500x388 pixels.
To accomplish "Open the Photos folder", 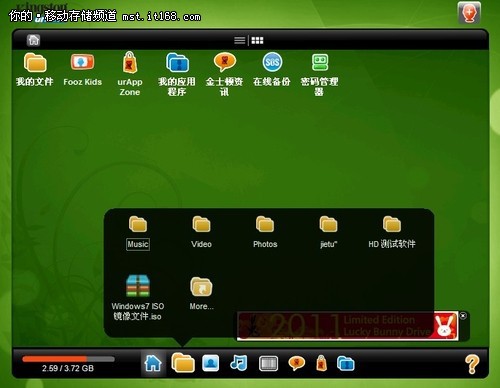I will pyautogui.click(x=265, y=224).
